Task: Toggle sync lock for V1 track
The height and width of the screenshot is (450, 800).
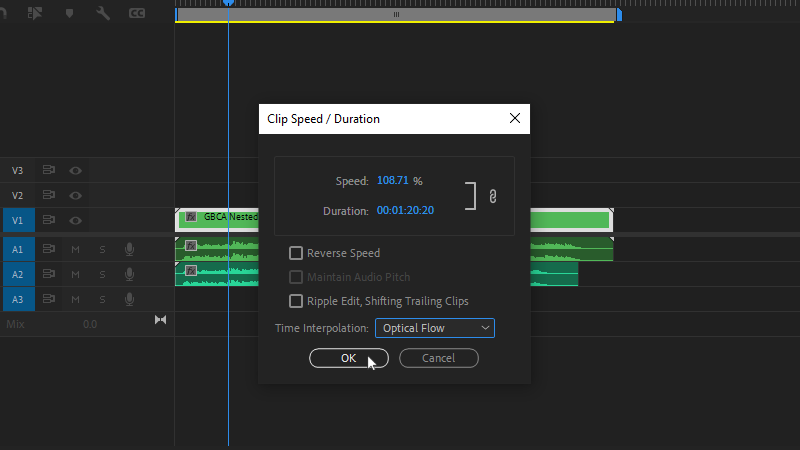Action: [x=48, y=220]
